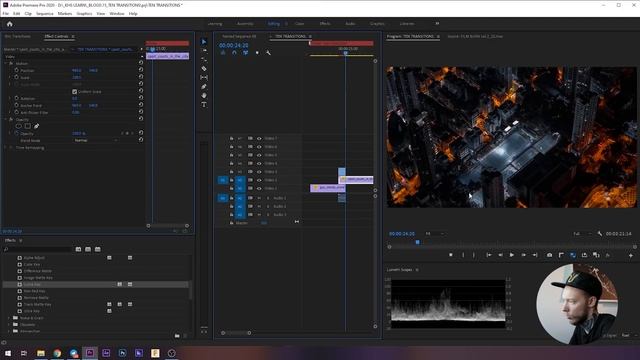Toggle animation stopwatch for Position
640x360 pixels.
tap(16, 70)
